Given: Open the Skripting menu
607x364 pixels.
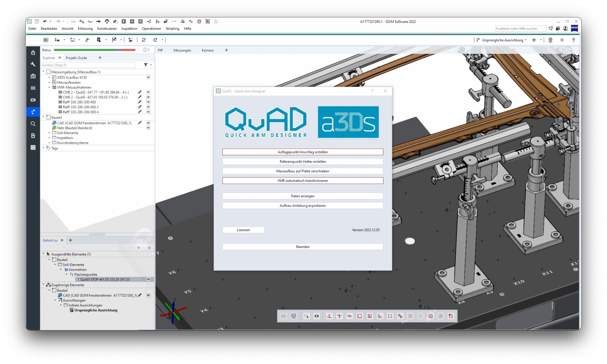Looking at the screenshot, I should pyautogui.click(x=172, y=28).
